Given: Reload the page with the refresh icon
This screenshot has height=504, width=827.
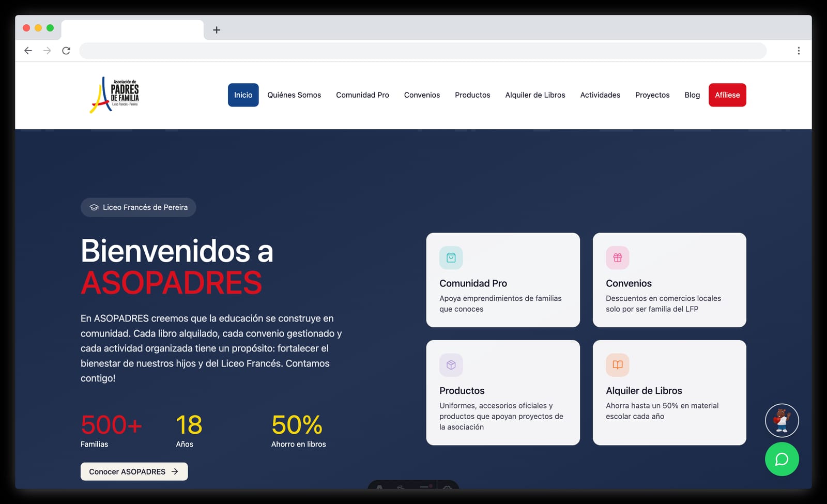Looking at the screenshot, I should tap(66, 50).
